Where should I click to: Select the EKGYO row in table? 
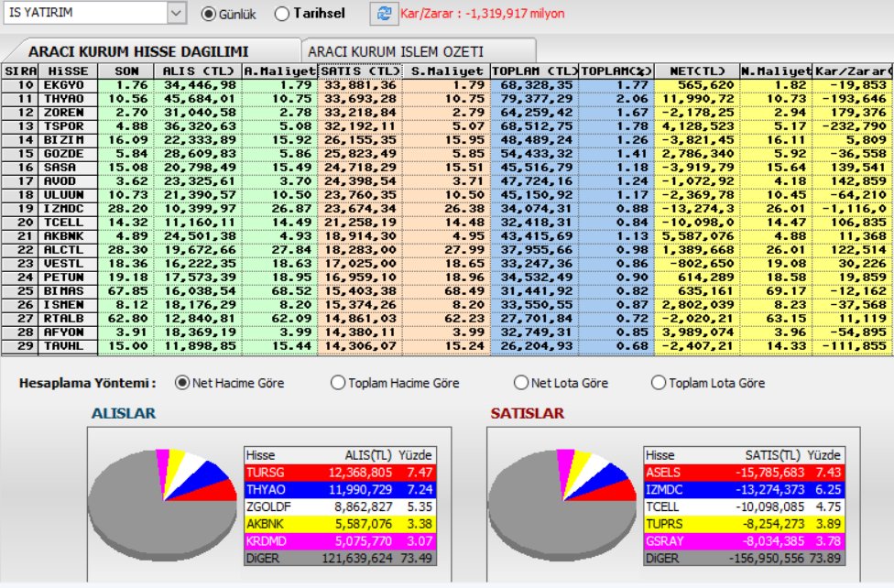[447, 85]
